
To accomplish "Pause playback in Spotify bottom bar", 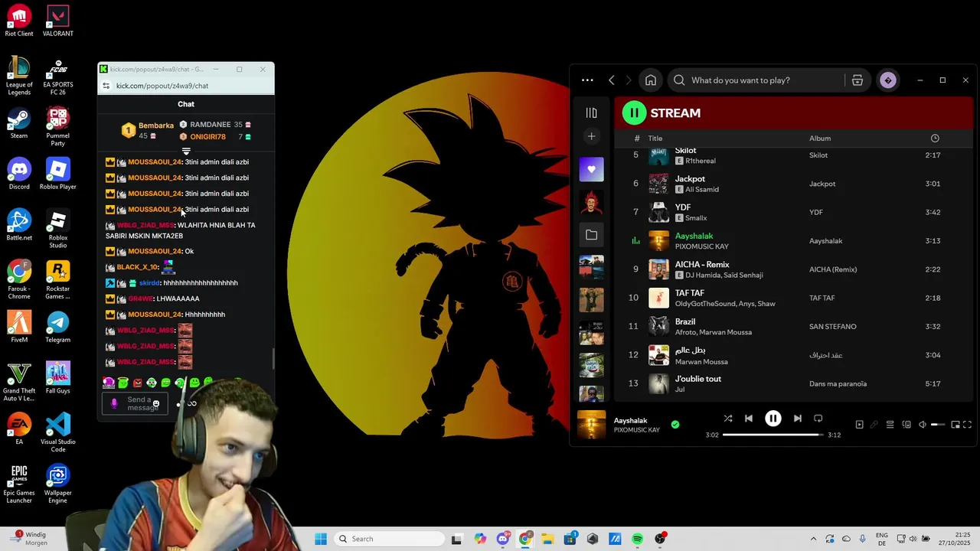I will tap(773, 419).
